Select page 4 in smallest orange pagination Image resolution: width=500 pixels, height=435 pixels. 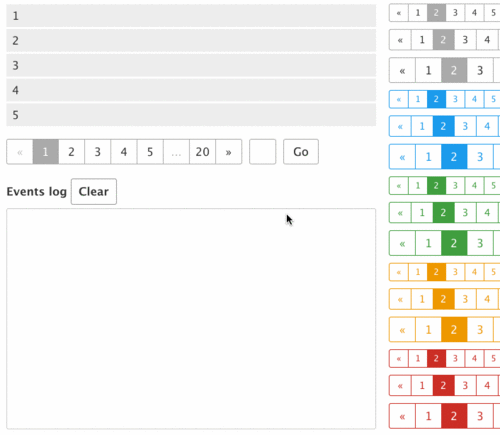474,272
